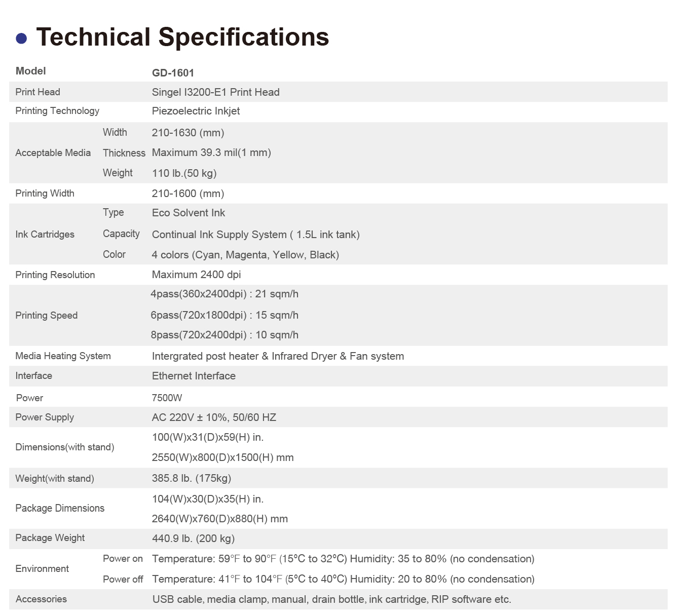Click the 4 colors ink description
This screenshot has height=616, width=675.
(245, 254)
